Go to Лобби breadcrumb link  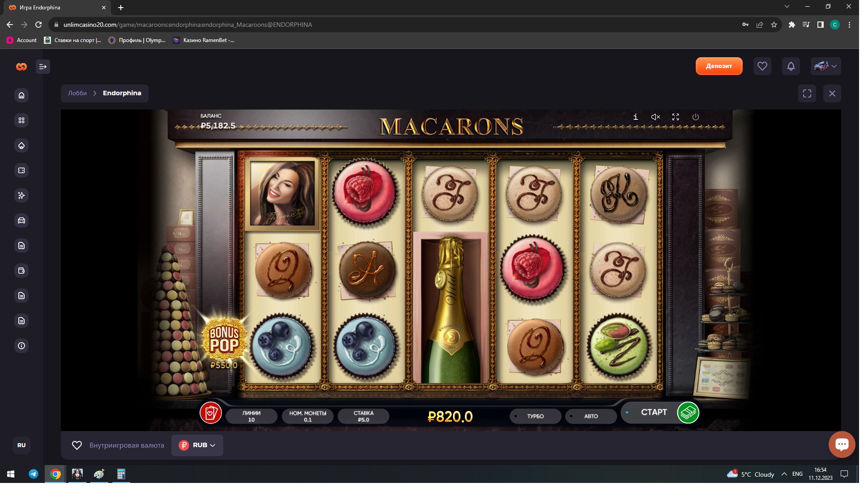click(77, 93)
